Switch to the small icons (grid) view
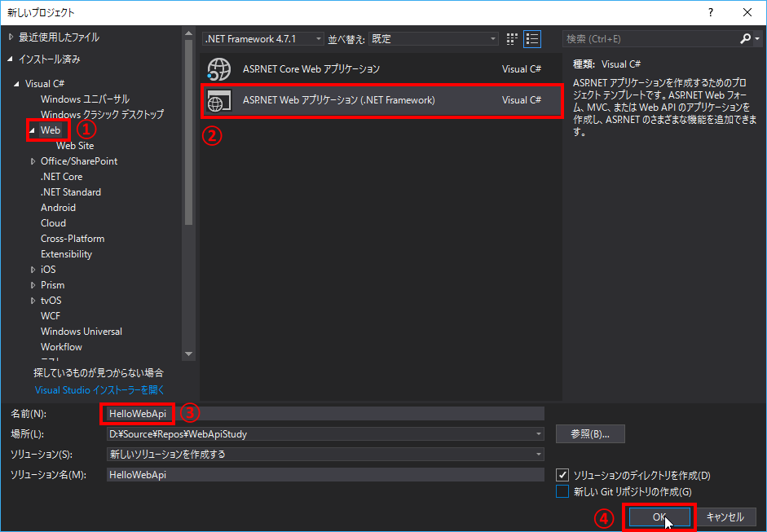Viewport: 767px width, 532px height. click(x=512, y=39)
